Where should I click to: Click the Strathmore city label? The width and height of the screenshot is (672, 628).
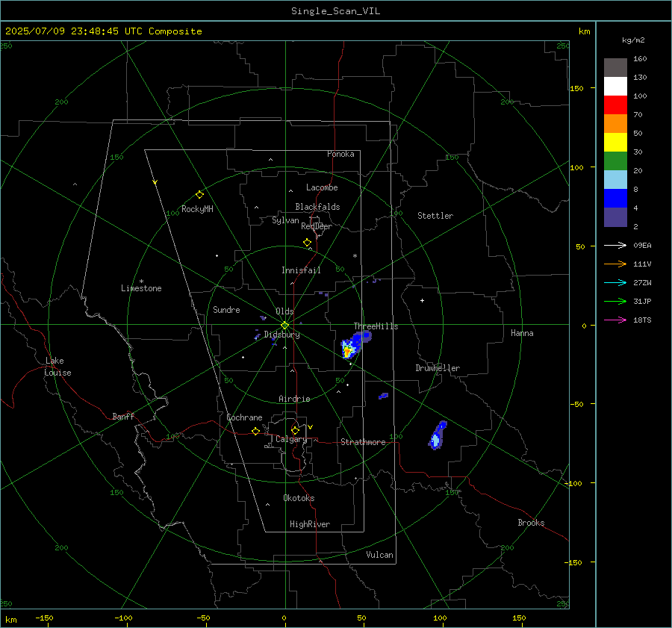tap(363, 442)
